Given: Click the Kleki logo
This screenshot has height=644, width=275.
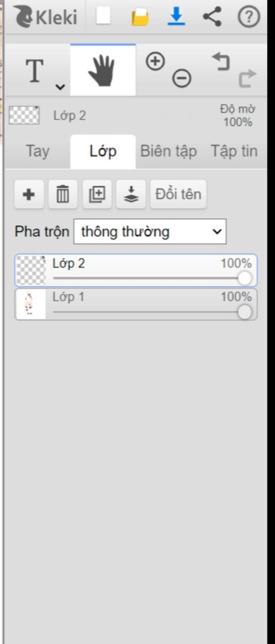Looking at the screenshot, I should tap(46, 17).
